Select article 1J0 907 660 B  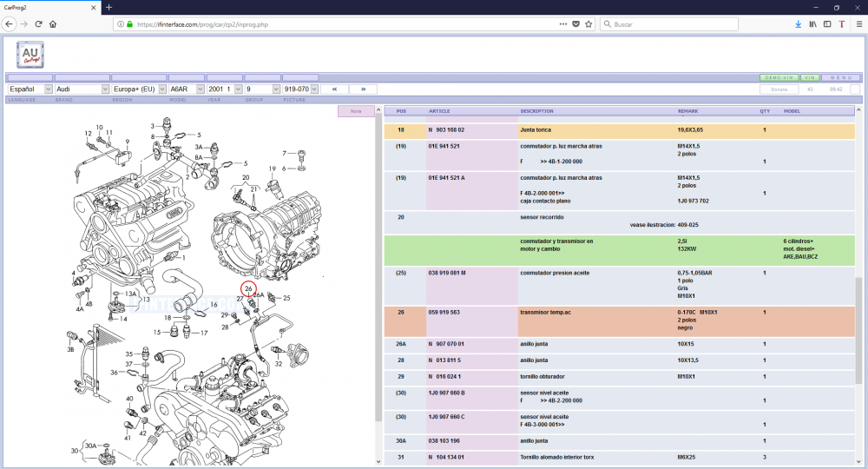pos(446,393)
